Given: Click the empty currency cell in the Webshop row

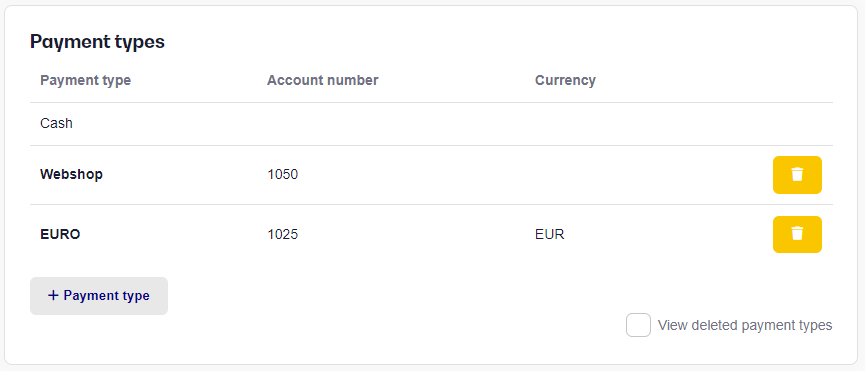Looking at the screenshot, I should tap(643, 175).
